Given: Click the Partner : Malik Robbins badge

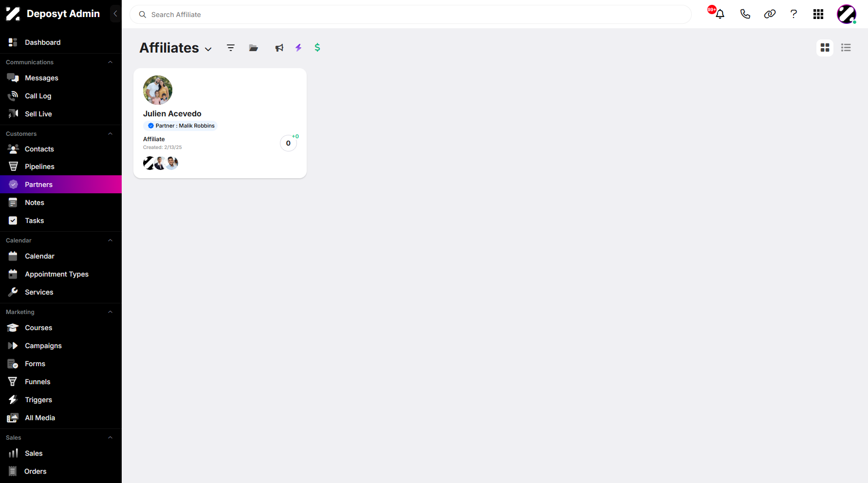Looking at the screenshot, I should coord(181,126).
